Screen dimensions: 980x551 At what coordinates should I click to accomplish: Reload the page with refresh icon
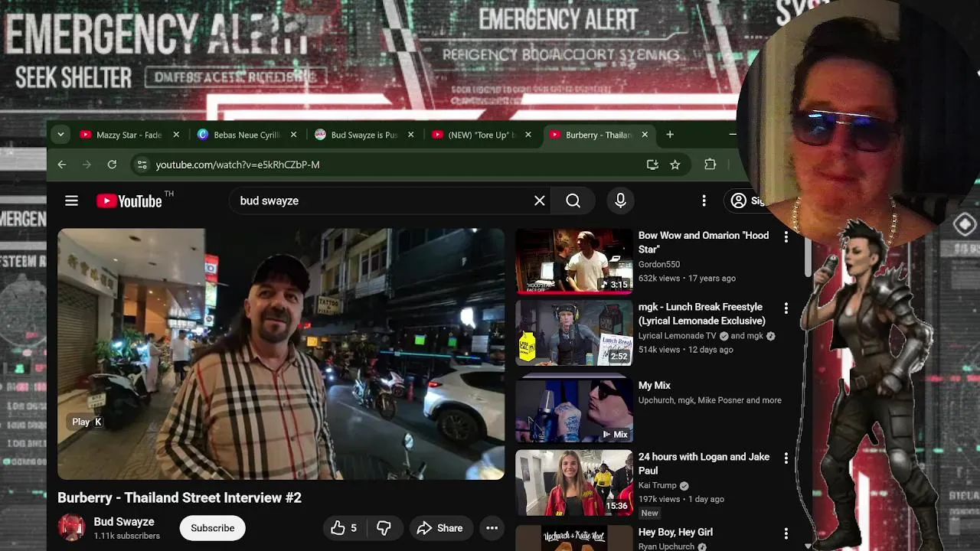click(x=112, y=165)
